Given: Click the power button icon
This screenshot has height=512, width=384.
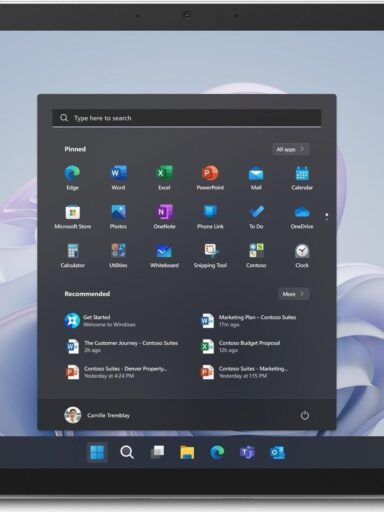Looking at the screenshot, I should pos(305,415).
